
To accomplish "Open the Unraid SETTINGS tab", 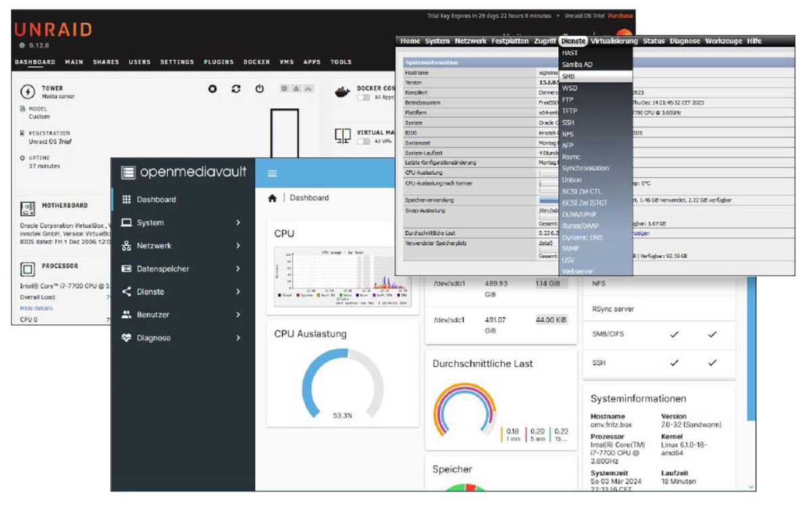I will 177,62.
